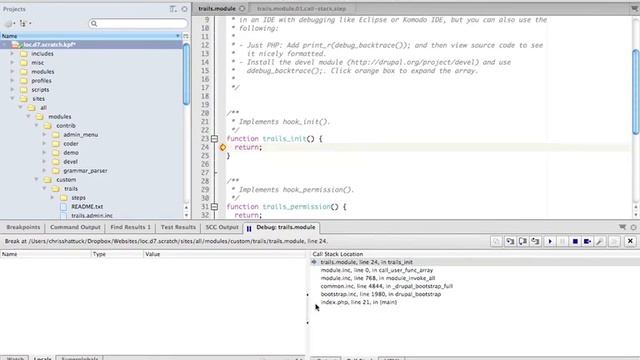This screenshot has height=360, width=640.
Task: Expand the misc folder
Action: point(12,62)
